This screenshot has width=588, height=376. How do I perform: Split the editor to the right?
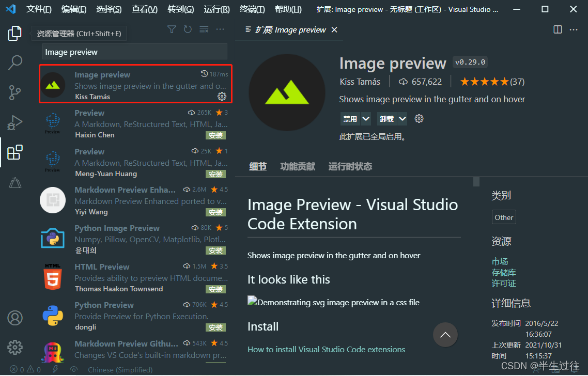(558, 29)
